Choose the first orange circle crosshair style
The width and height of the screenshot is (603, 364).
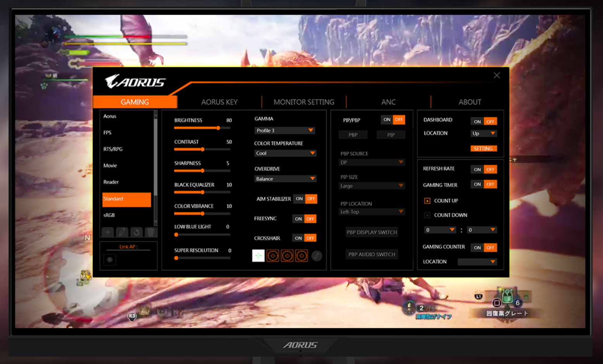pyautogui.click(x=273, y=256)
